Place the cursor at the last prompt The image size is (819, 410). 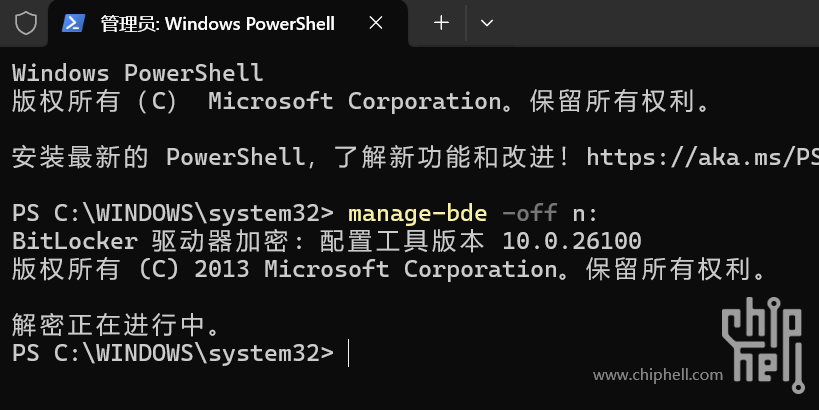tap(349, 353)
